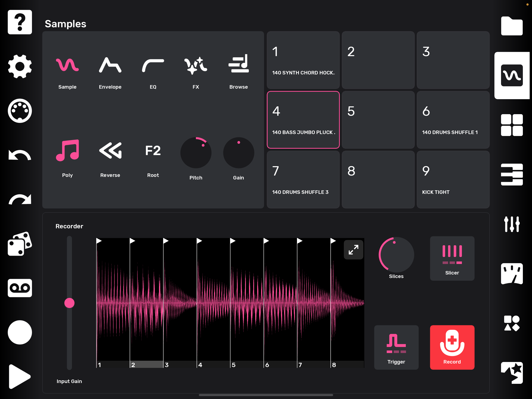Open the mixer faders icon
This screenshot has height=399, width=532.
512,224
